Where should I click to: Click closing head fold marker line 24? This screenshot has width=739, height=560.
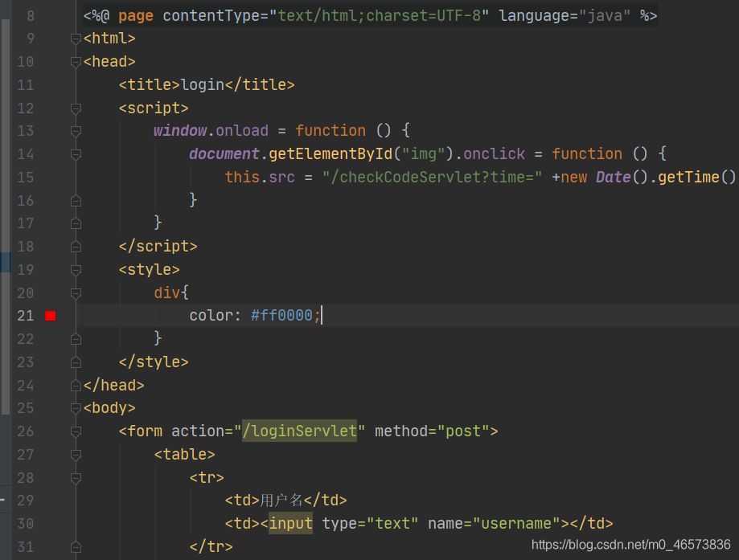click(x=76, y=386)
